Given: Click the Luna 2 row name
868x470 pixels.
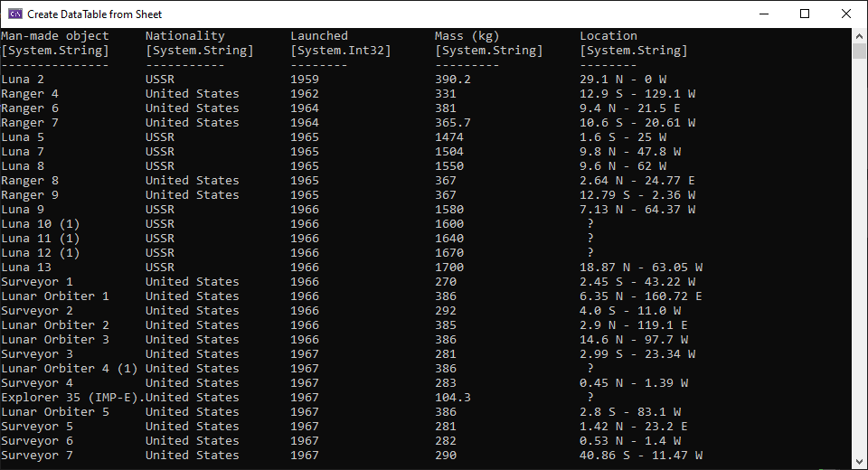Looking at the screenshot, I should coord(23,80).
